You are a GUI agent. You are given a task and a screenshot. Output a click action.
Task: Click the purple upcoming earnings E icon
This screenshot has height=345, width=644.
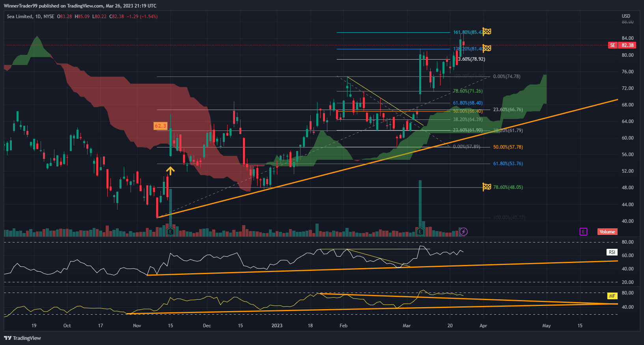click(x=583, y=231)
